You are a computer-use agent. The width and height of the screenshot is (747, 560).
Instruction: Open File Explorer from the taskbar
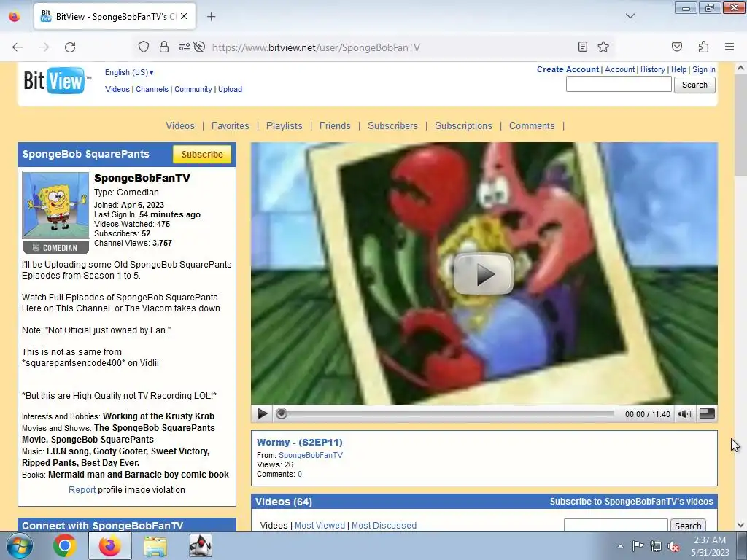tap(155, 545)
